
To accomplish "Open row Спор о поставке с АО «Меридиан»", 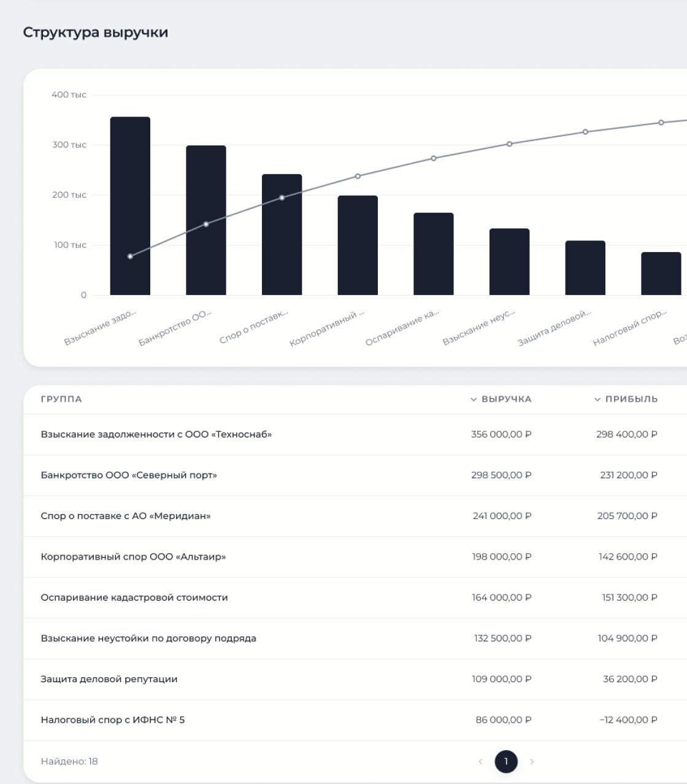I will tap(355, 516).
